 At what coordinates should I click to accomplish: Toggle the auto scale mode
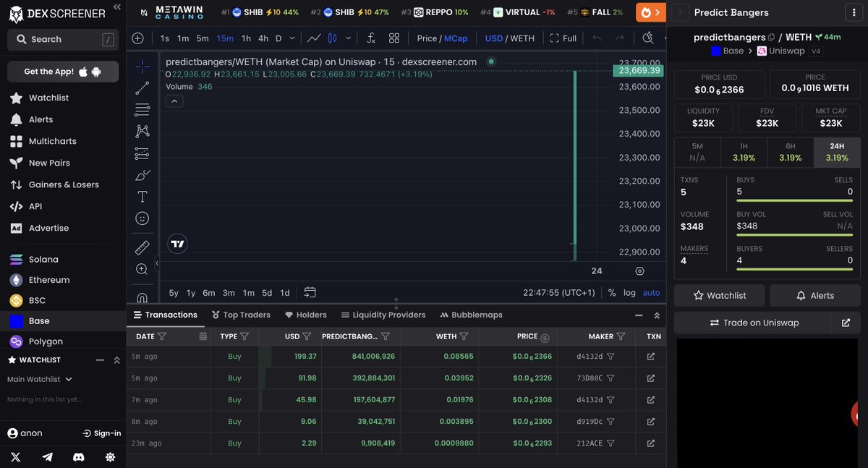651,293
